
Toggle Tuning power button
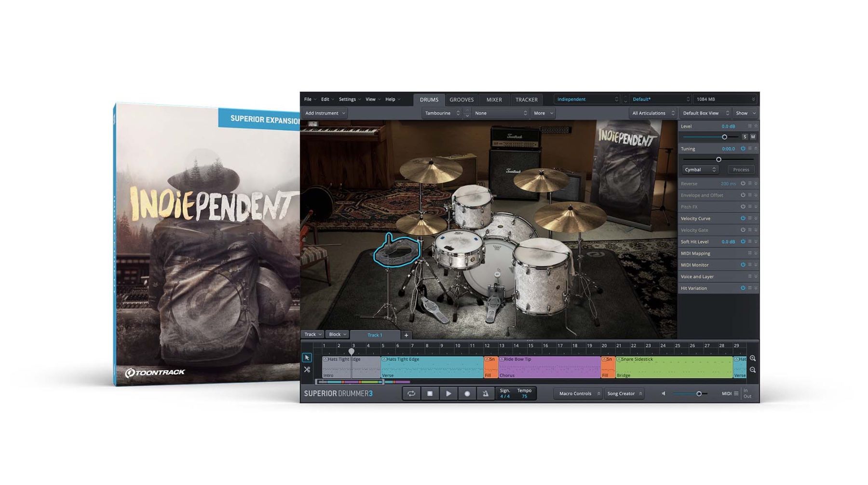click(743, 149)
